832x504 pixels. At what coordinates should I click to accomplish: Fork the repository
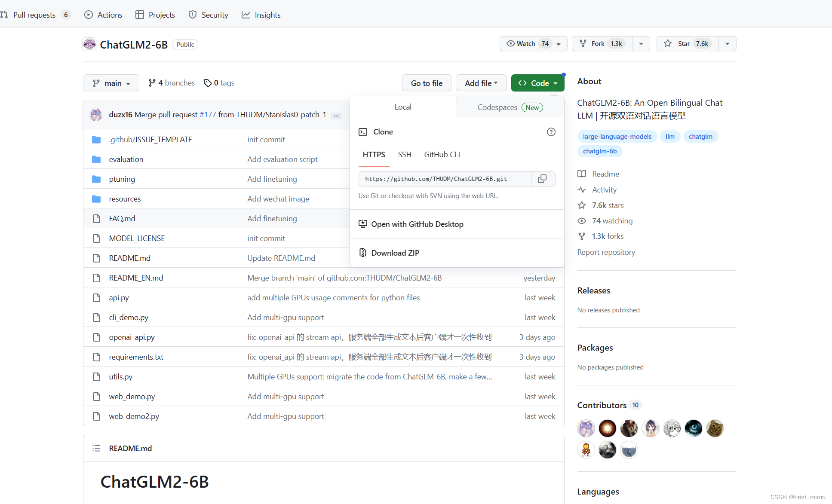[602, 44]
